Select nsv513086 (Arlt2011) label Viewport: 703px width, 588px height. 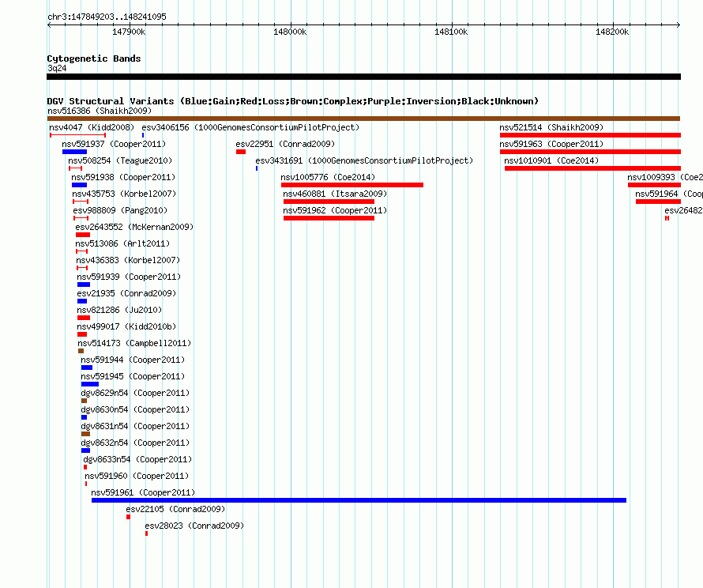tap(122, 243)
